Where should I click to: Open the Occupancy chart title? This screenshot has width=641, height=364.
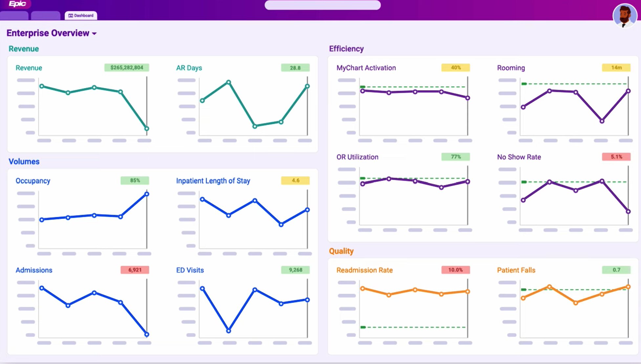coord(33,181)
